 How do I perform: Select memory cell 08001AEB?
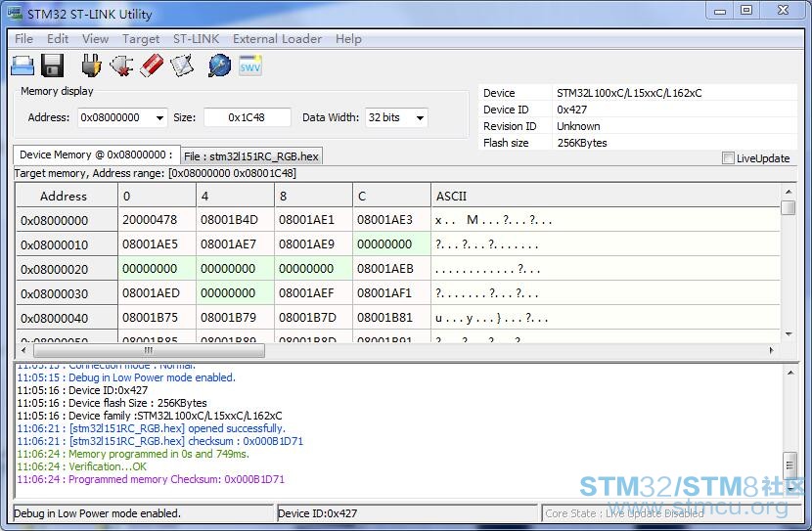[391, 269]
